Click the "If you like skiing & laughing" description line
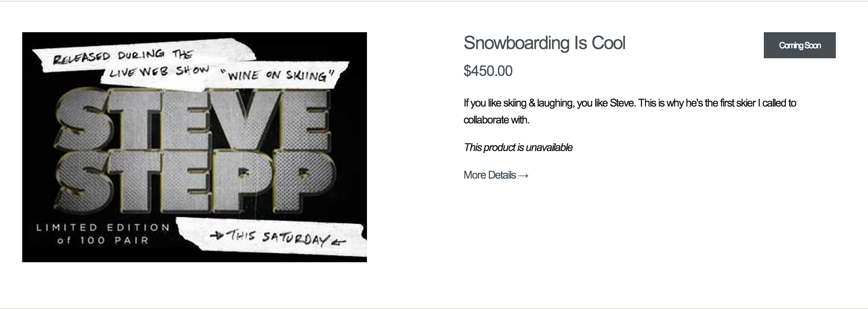Viewport: 868px width, 309px height. click(629, 103)
